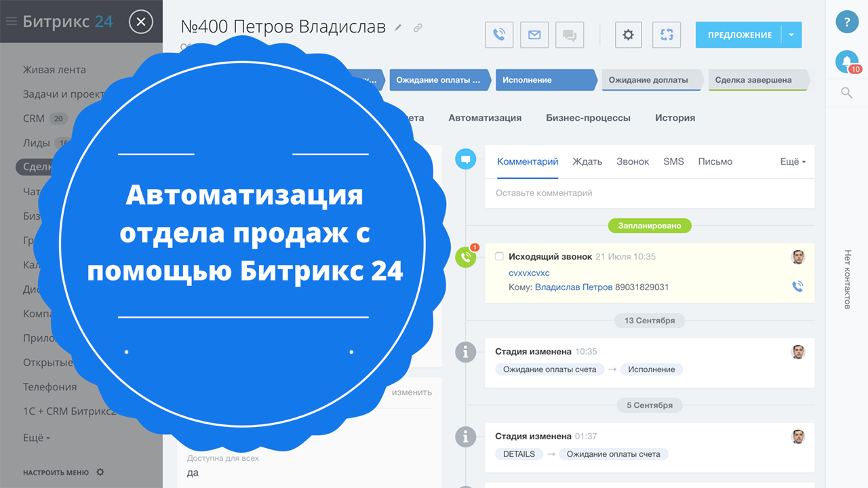Open the cvxvxcvxc call subject link
868x488 pixels.
click(x=529, y=273)
